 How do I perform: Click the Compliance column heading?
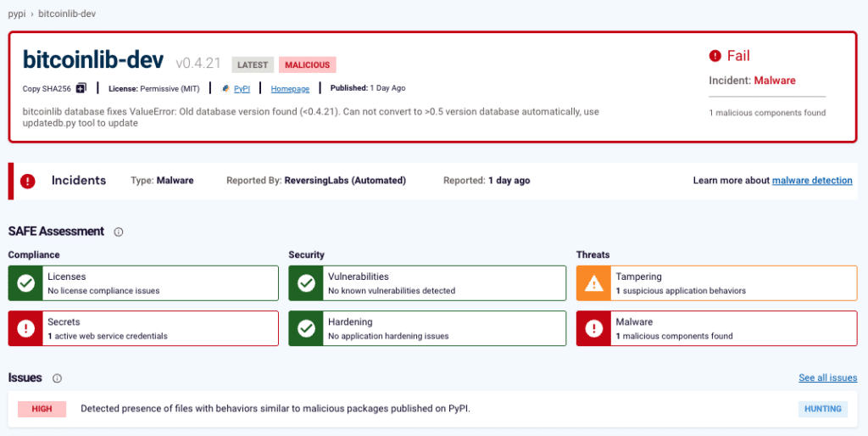click(34, 254)
